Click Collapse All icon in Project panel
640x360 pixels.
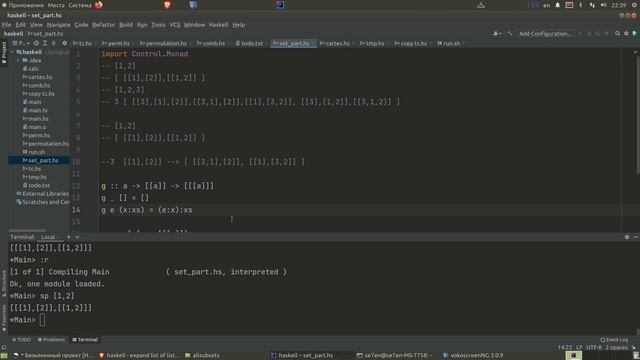pos(53,43)
